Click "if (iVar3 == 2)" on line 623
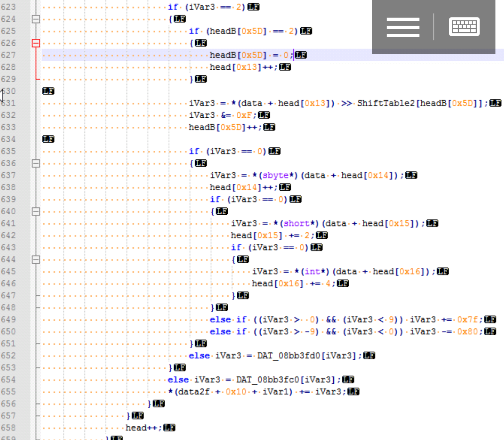The width and height of the screenshot is (504, 440). (207, 7)
